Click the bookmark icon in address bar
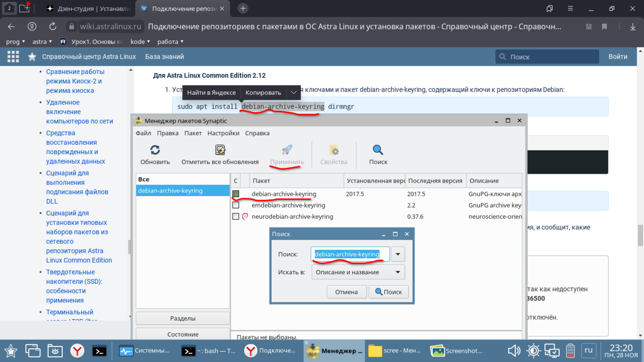 click(604, 26)
